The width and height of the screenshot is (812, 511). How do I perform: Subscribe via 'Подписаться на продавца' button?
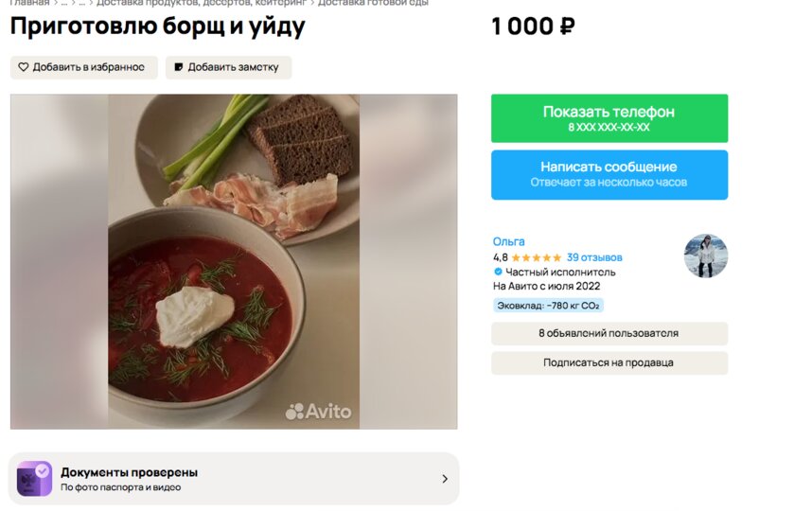pyautogui.click(x=609, y=362)
